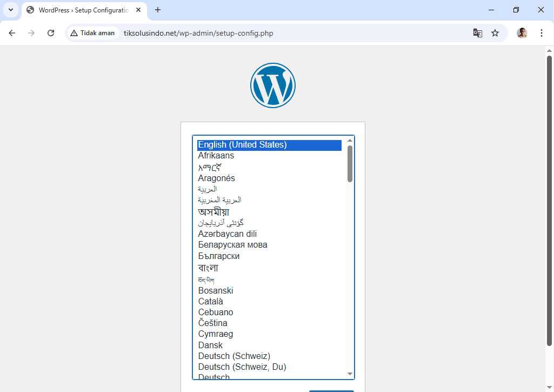Select Bosanski in the language list

(x=216, y=290)
